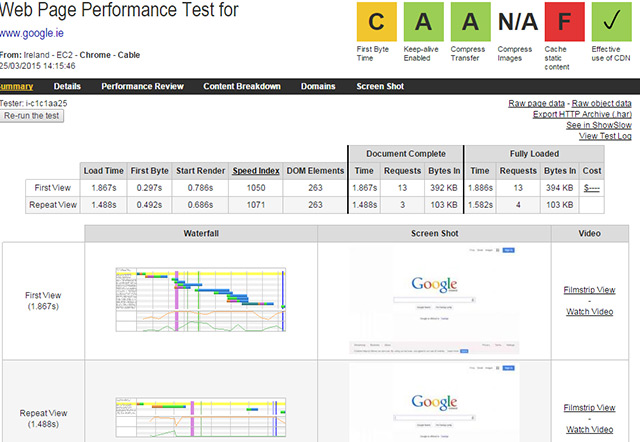Open the First View Google screenshot thumbnail
This screenshot has width=640, height=442.
click(434, 301)
